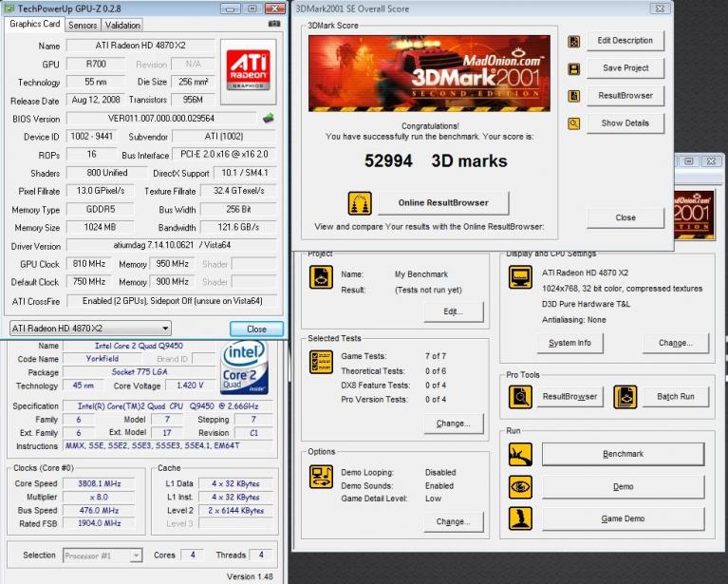This screenshot has width=728, height=584.
Task: Click the Bus Speed 476.0 MHz value
Action: [x=99, y=511]
